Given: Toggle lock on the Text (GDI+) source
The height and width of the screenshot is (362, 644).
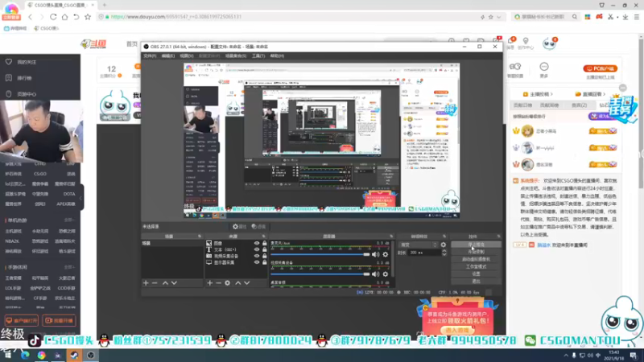Looking at the screenshot, I should point(265,249).
